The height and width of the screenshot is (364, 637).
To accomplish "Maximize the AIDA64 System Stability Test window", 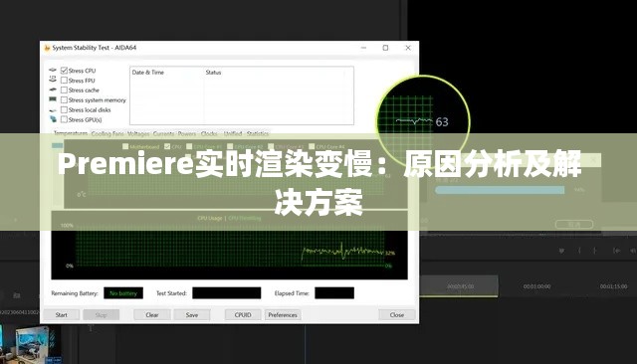I will 385,48.
